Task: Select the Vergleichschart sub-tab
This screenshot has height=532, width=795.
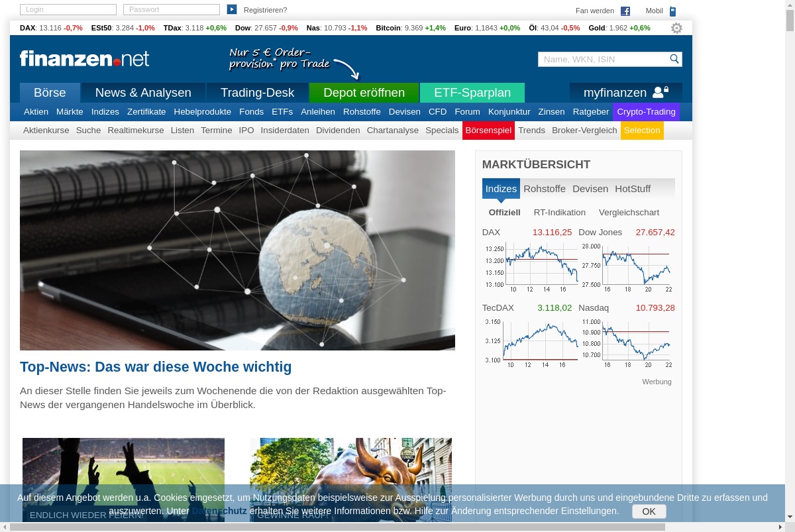Action: (x=629, y=213)
